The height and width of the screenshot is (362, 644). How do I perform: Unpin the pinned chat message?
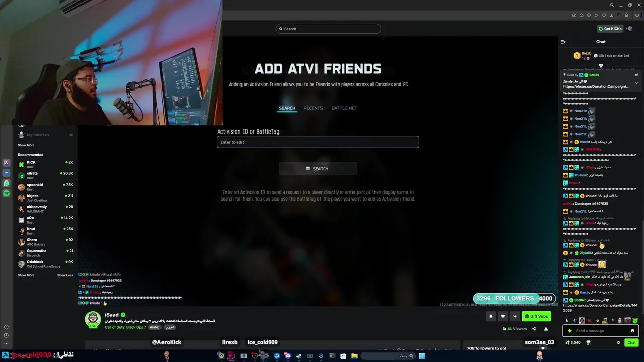point(636,75)
